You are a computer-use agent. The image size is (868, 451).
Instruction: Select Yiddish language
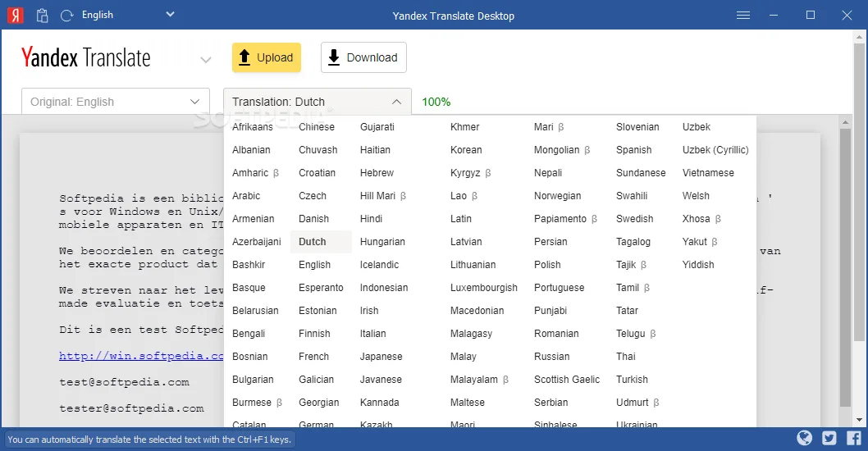(x=698, y=265)
